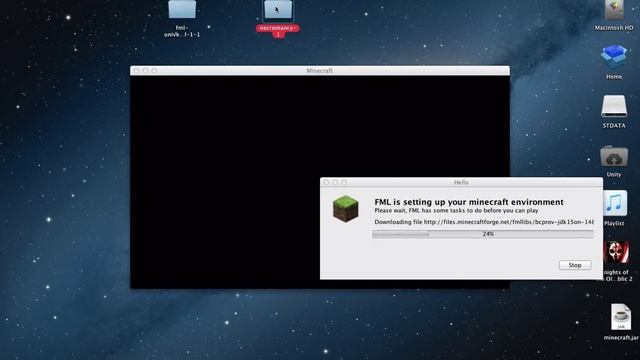The height and width of the screenshot is (360, 640).
Task: Click the Minecraft window title bar
Action: (320, 70)
